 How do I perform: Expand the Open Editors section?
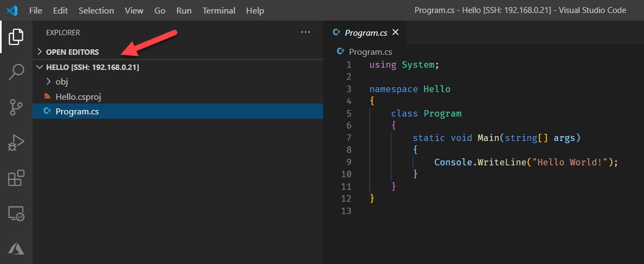72,52
